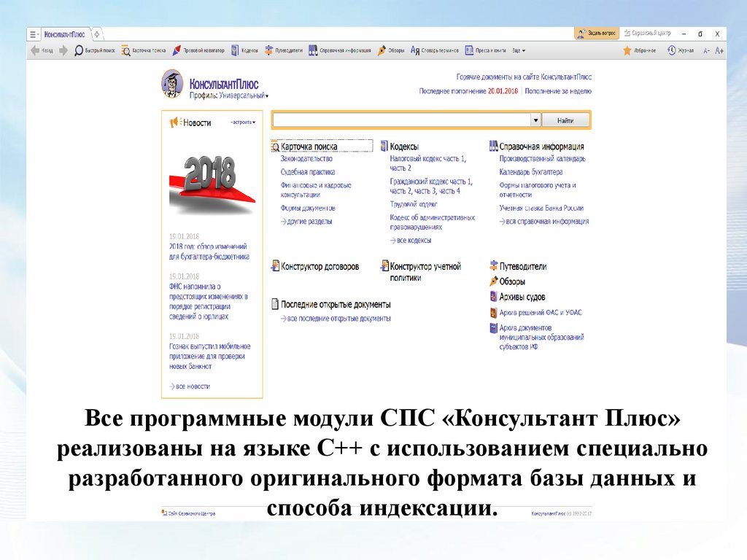Screen dimensions: 747x560
Task: Open the Производственный календарь link
Action: click(542, 158)
